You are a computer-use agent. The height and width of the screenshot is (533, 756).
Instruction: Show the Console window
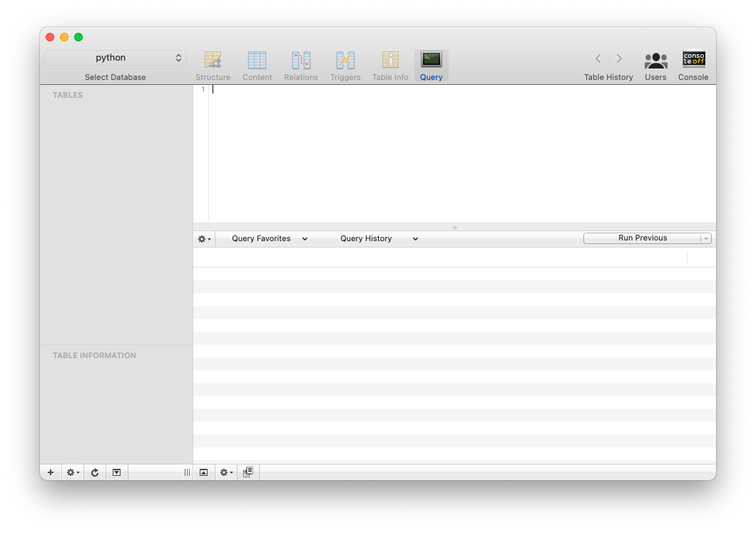coord(693,66)
